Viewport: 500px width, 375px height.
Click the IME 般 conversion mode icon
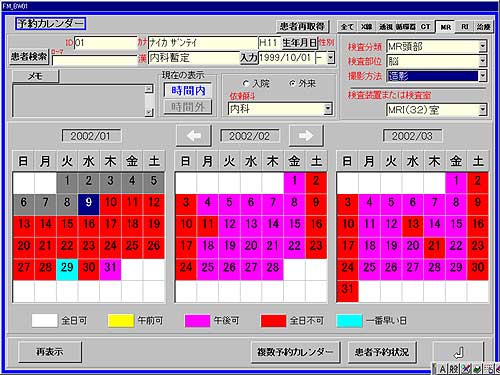click(453, 369)
